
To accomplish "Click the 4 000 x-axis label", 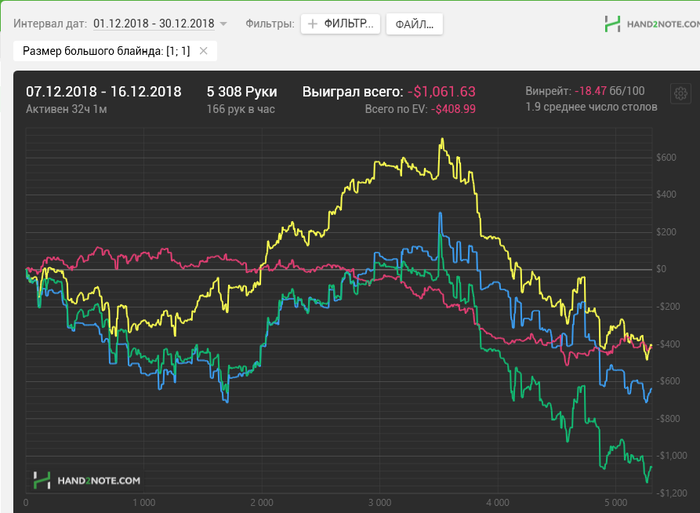I will [497, 503].
